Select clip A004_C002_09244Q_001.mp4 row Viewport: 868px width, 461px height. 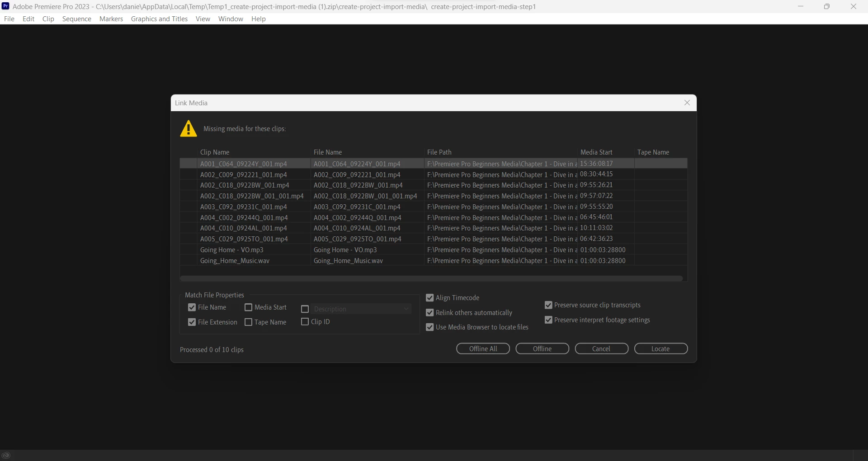tap(434, 217)
